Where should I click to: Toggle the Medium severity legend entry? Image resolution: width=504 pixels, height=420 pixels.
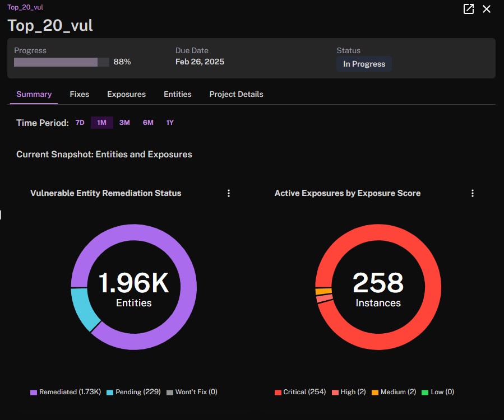394,392
